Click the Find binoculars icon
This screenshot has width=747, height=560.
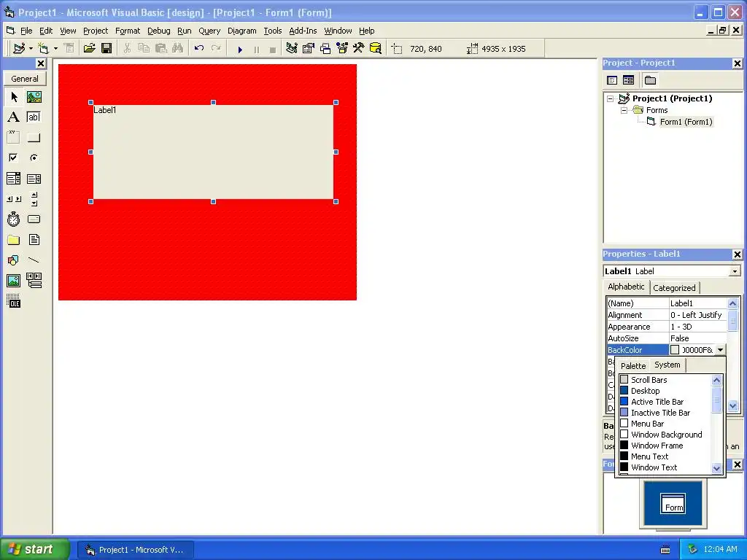pos(178,49)
